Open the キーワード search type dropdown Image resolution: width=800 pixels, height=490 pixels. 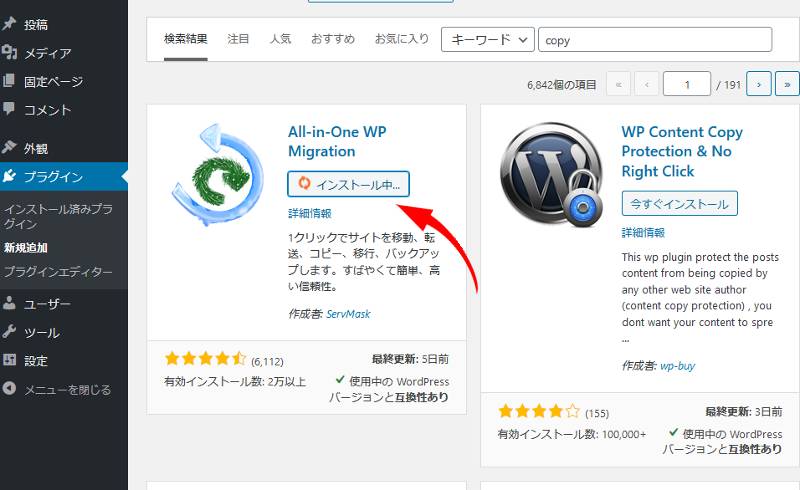pos(488,40)
